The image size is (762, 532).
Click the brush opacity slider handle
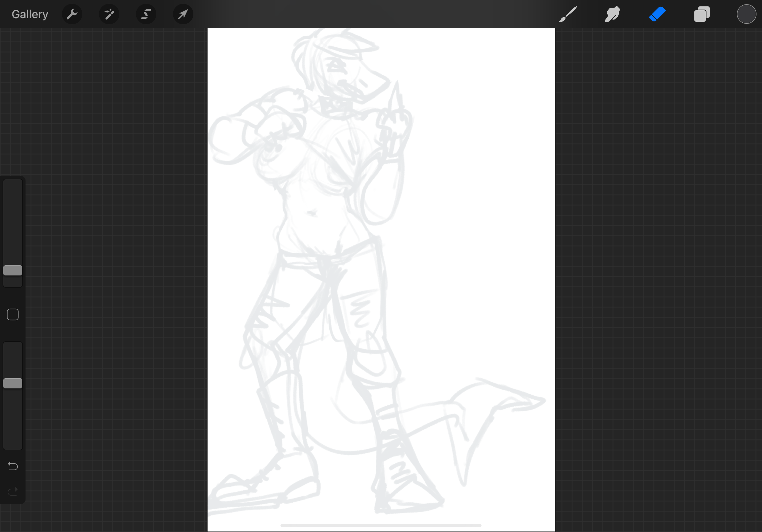tap(13, 383)
